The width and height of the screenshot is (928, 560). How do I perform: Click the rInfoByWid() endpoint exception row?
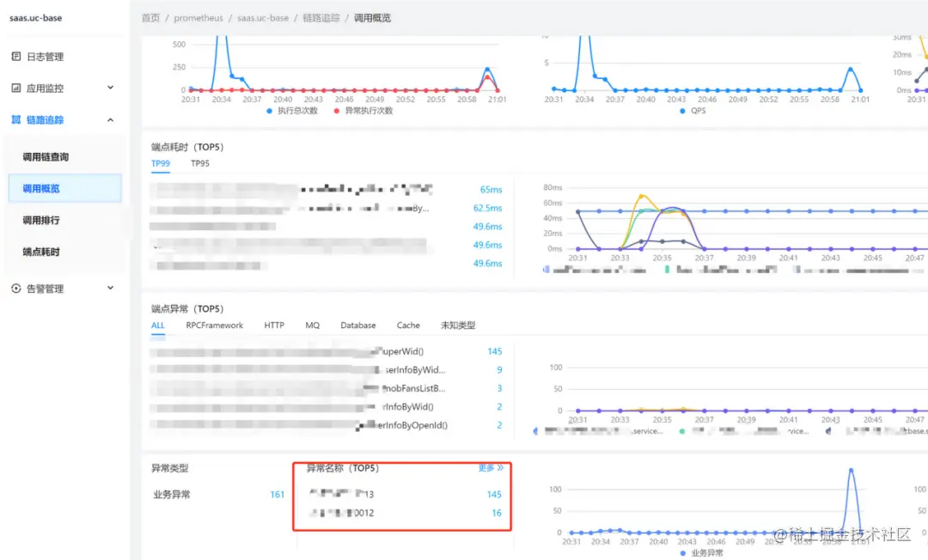326,407
